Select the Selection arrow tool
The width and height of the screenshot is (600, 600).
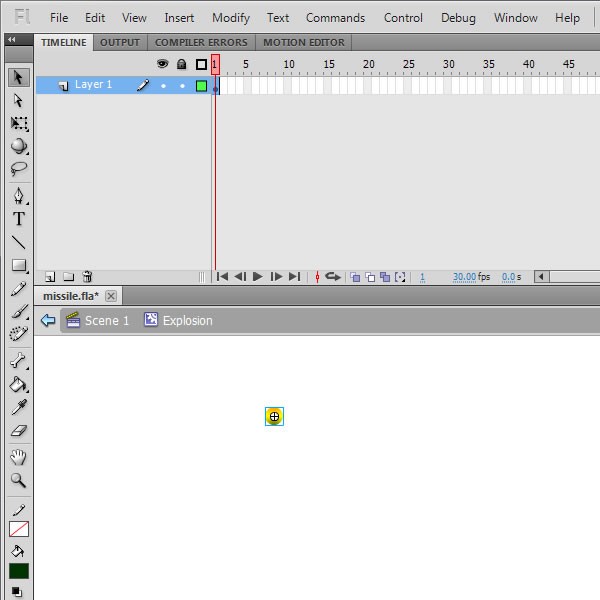[18, 77]
